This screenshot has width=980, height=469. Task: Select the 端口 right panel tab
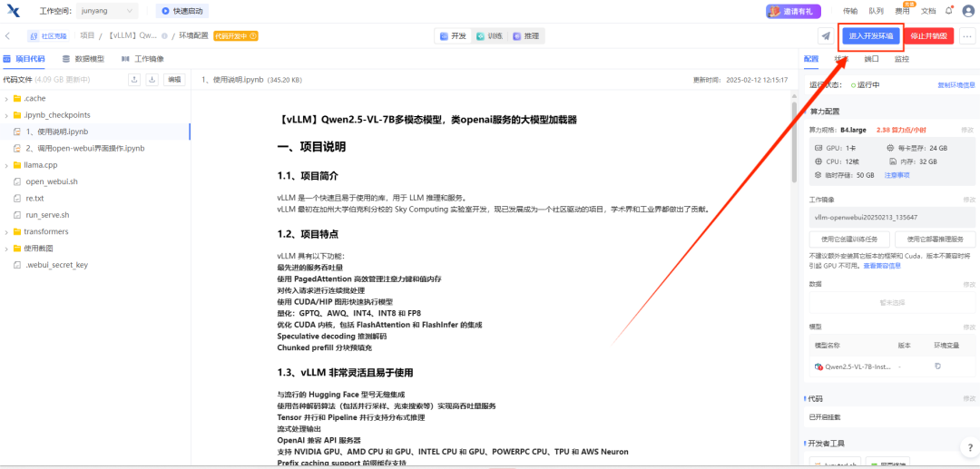click(871, 59)
